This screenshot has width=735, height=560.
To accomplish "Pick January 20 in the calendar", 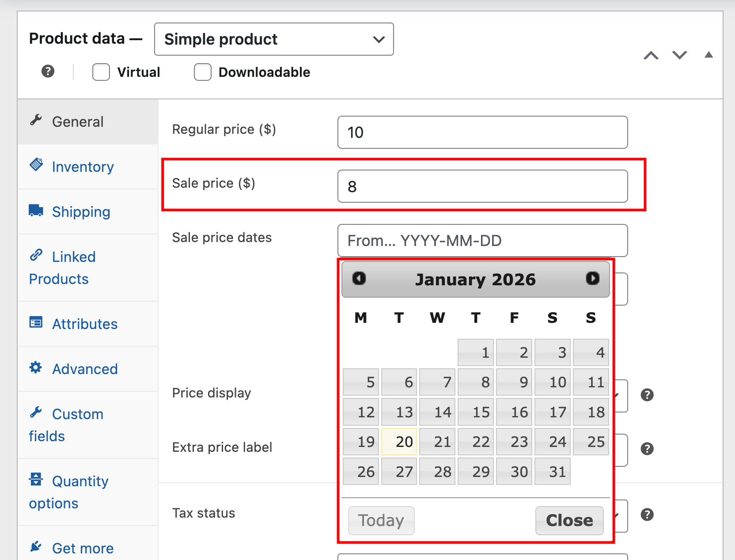I will click(399, 442).
